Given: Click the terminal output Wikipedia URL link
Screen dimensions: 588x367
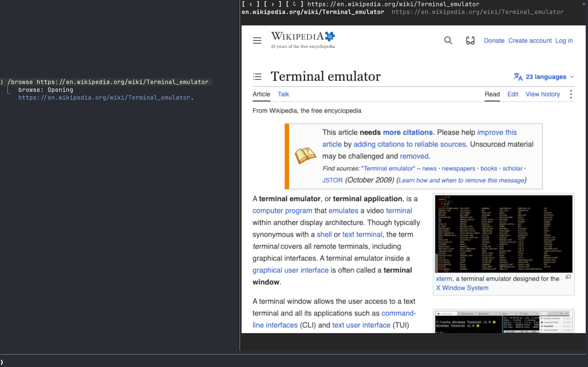Looking at the screenshot, I should pos(104,98).
